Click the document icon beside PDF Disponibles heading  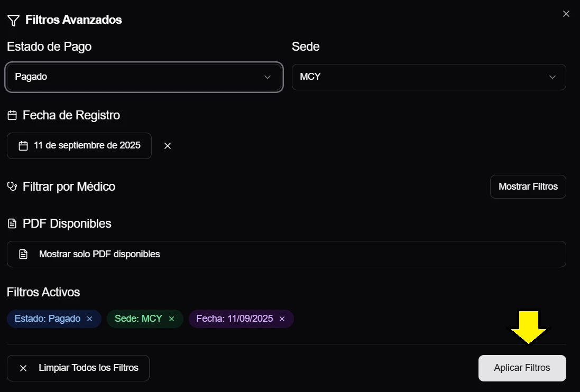click(x=12, y=224)
